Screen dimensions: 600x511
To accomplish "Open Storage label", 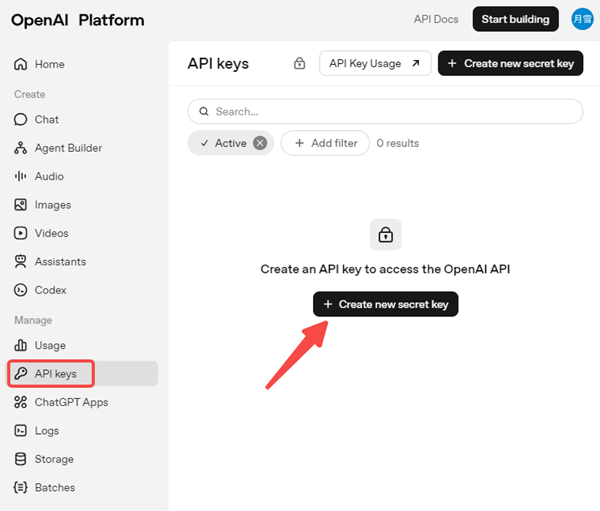I will pyautogui.click(x=54, y=459).
